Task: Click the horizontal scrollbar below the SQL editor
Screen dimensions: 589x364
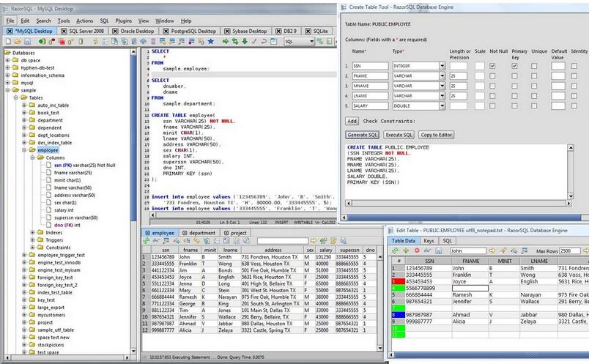Action: (242, 215)
